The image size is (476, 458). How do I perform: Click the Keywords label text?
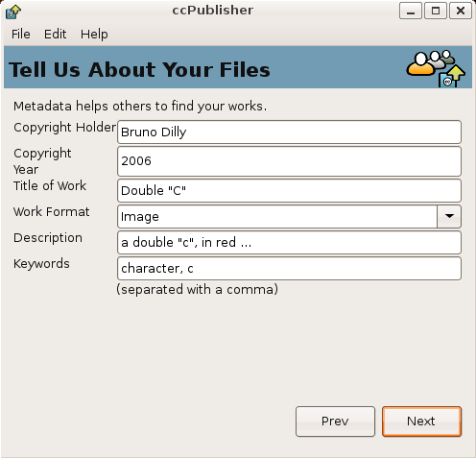[x=41, y=264]
